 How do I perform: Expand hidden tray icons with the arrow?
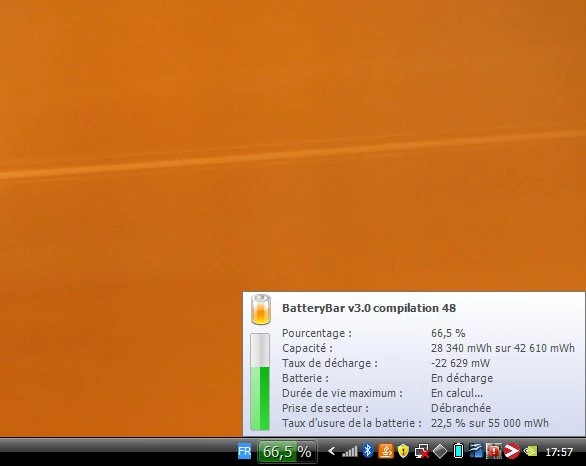point(331,451)
